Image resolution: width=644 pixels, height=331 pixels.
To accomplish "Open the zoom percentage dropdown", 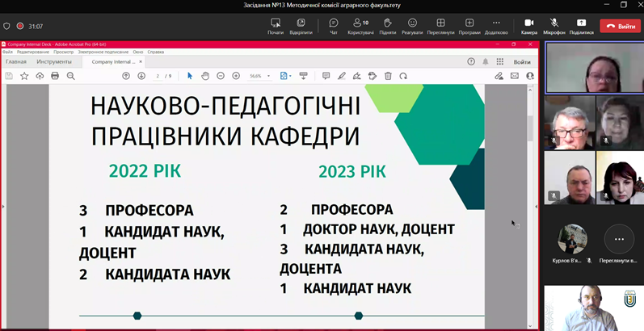I will tap(259, 75).
